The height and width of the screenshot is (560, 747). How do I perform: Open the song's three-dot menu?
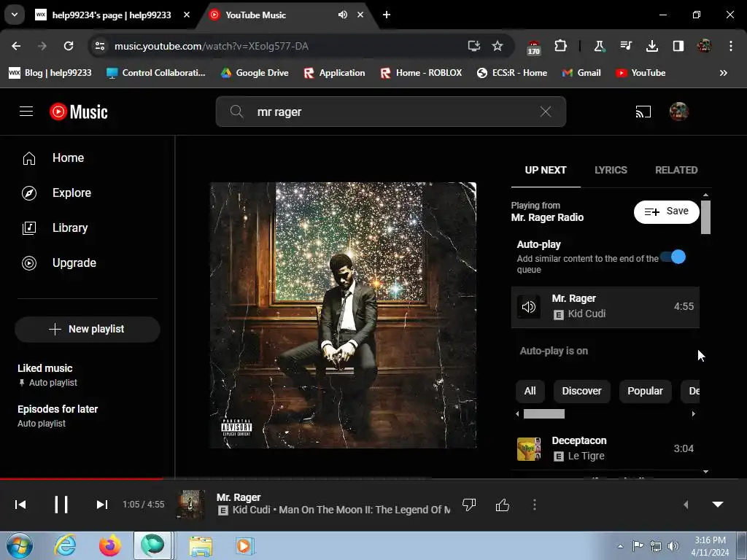click(535, 505)
